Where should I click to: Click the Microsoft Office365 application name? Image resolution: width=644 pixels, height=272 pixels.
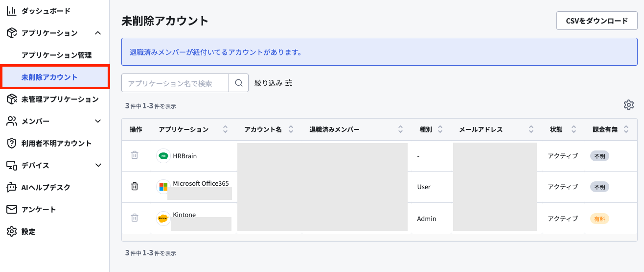click(201, 183)
